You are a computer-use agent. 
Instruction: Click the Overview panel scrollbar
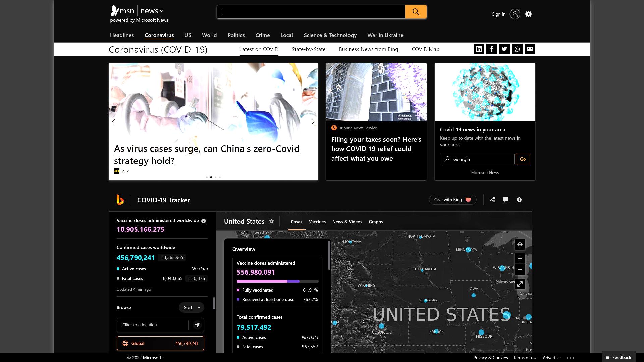click(329, 255)
